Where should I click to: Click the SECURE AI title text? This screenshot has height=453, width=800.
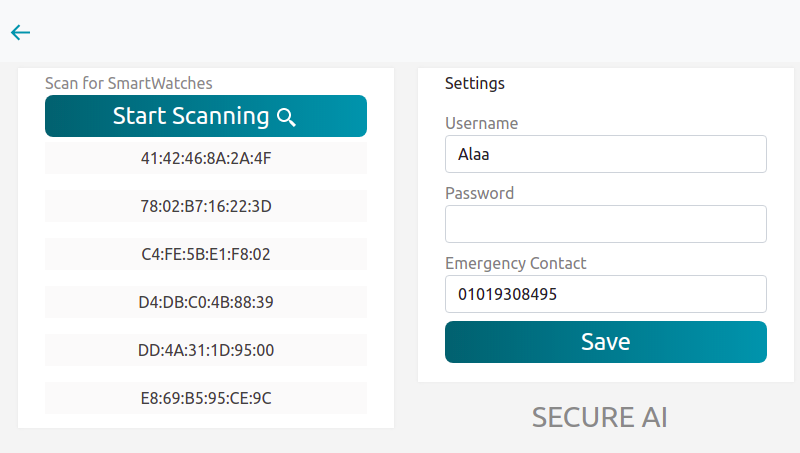pos(599,417)
